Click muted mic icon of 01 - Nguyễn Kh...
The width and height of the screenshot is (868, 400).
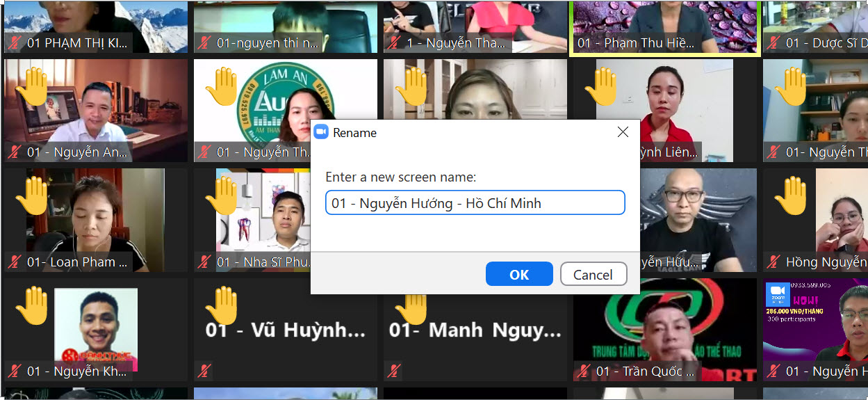pyautogui.click(x=15, y=371)
